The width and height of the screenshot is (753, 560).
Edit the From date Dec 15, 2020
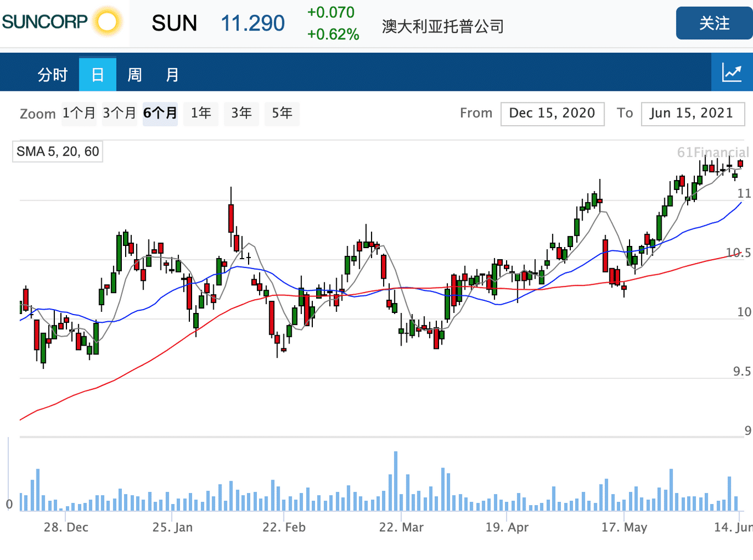(553, 114)
